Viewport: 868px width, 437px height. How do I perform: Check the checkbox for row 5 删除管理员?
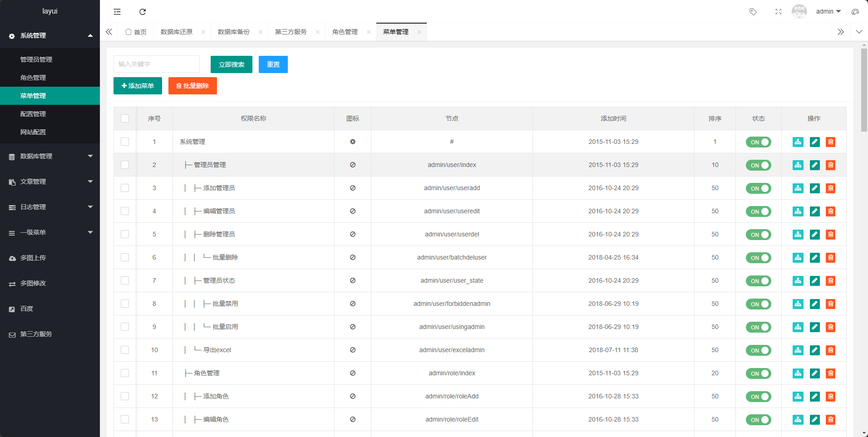[x=125, y=234]
